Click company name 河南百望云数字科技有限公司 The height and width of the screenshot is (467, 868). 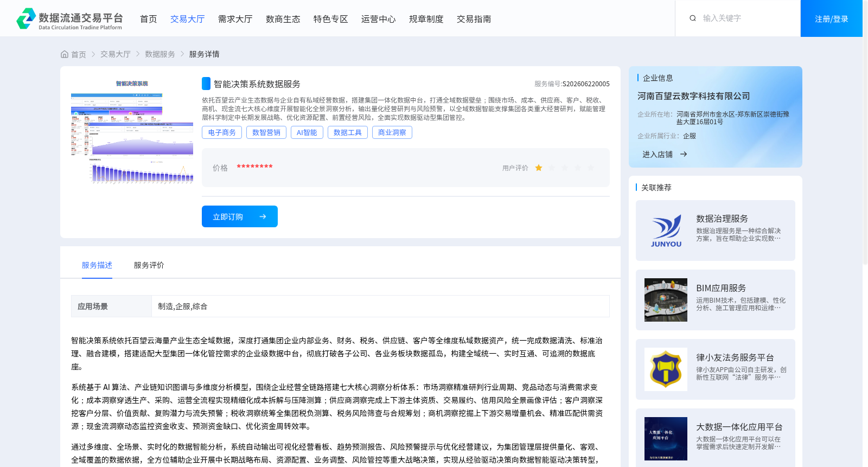pyautogui.click(x=694, y=96)
